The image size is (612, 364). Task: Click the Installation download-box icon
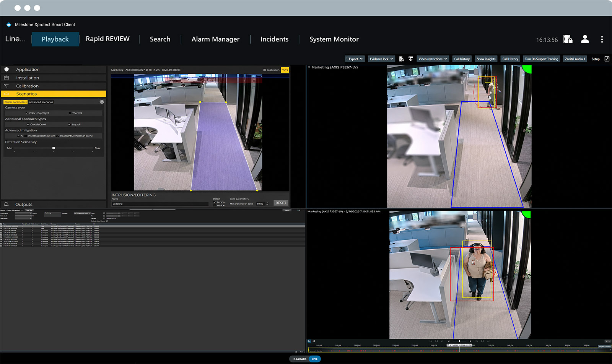point(7,78)
